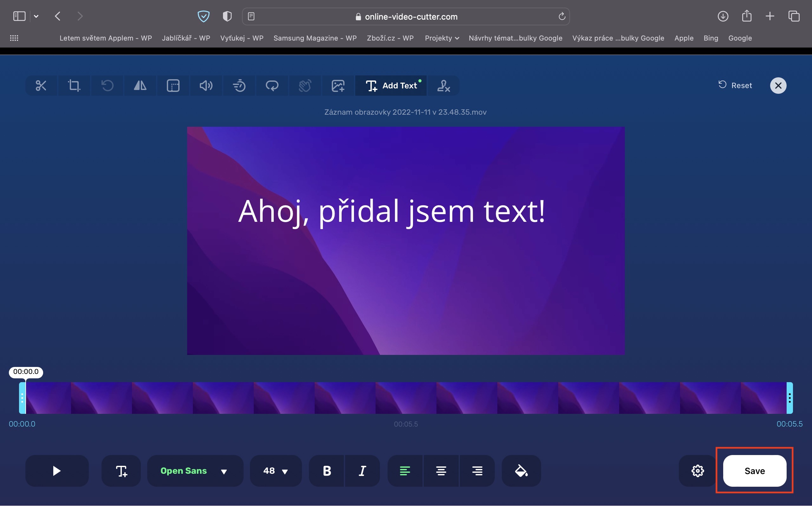
Task: Expand the Projekty bookmarks folder
Action: tap(442, 38)
